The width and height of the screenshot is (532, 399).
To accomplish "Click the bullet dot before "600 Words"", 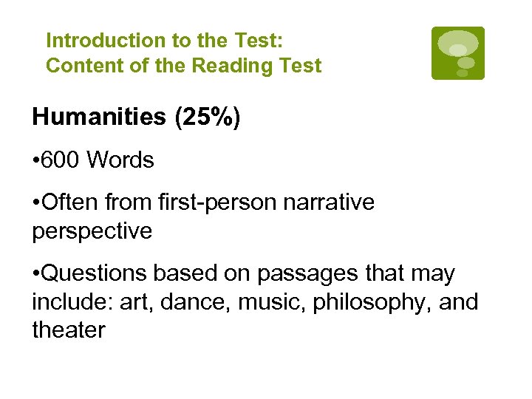I will pos(36,160).
